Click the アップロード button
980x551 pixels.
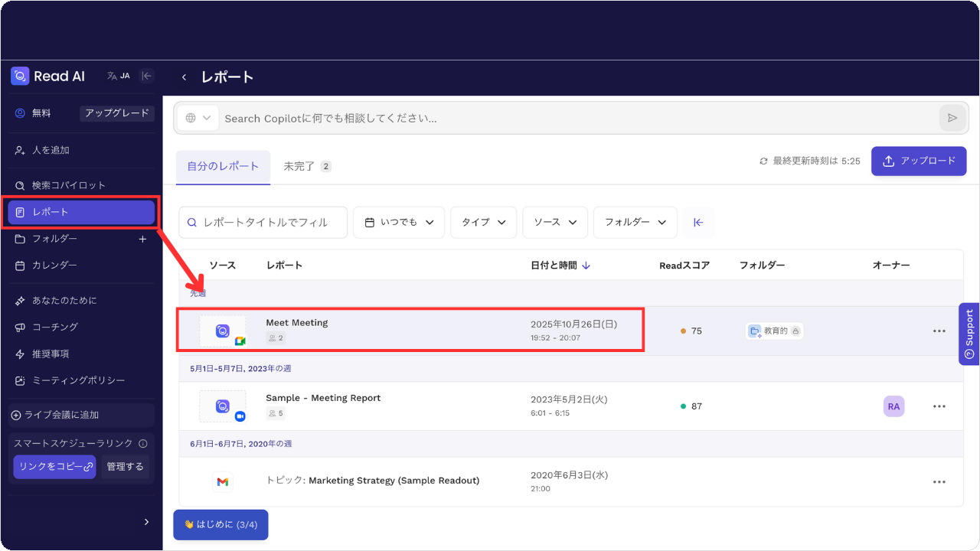pyautogui.click(x=919, y=161)
